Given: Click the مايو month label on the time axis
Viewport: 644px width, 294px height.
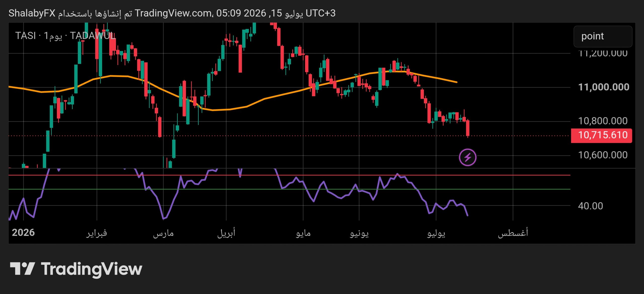Looking at the screenshot, I should click(x=303, y=233).
